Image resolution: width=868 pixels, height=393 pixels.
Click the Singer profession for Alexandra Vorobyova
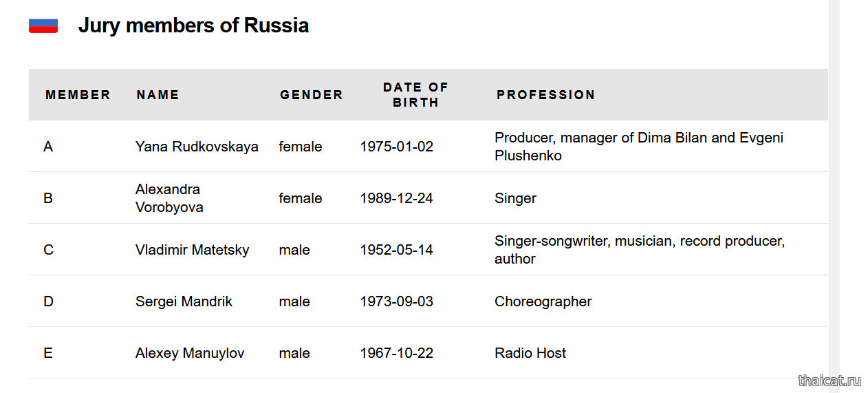(515, 198)
